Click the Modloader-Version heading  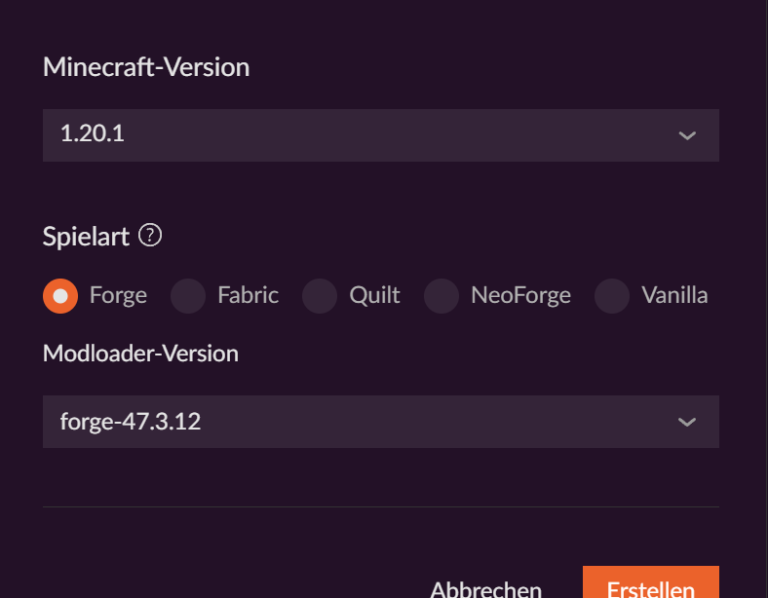point(141,353)
